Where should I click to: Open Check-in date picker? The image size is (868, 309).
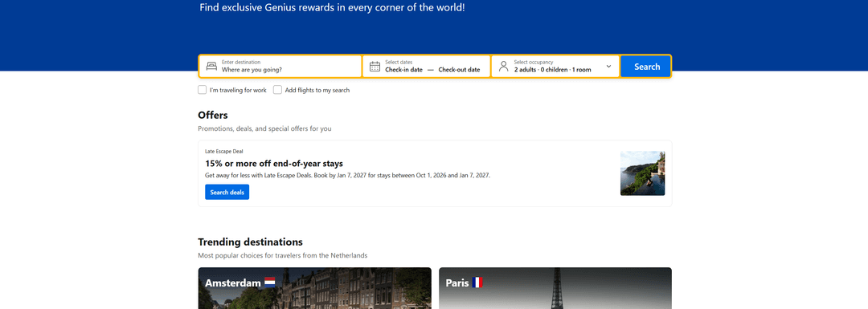tap(403, 70)
